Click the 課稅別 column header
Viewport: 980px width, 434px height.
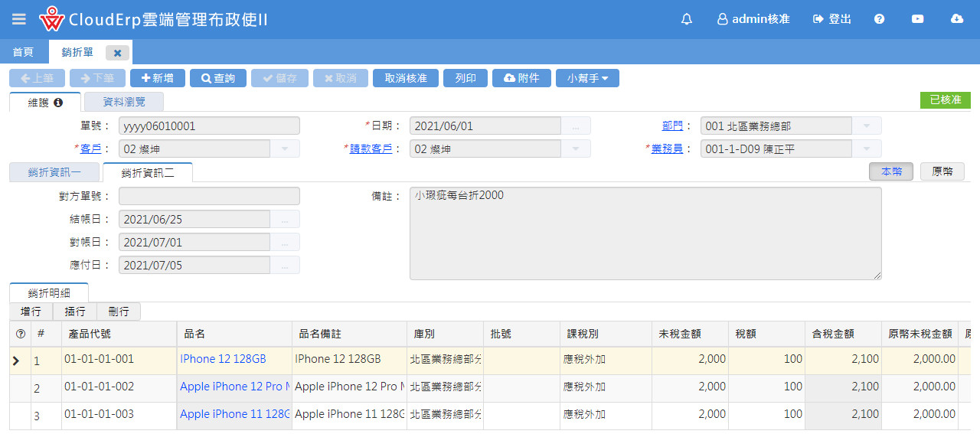pyautogui.click(x=605, y=334)
